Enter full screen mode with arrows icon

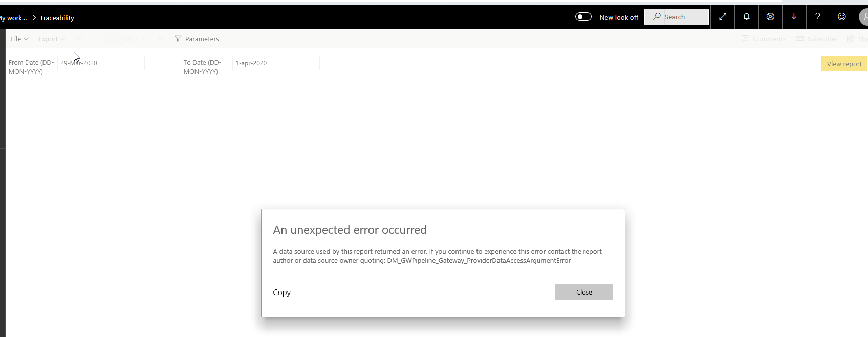click(x=723, y=17)
